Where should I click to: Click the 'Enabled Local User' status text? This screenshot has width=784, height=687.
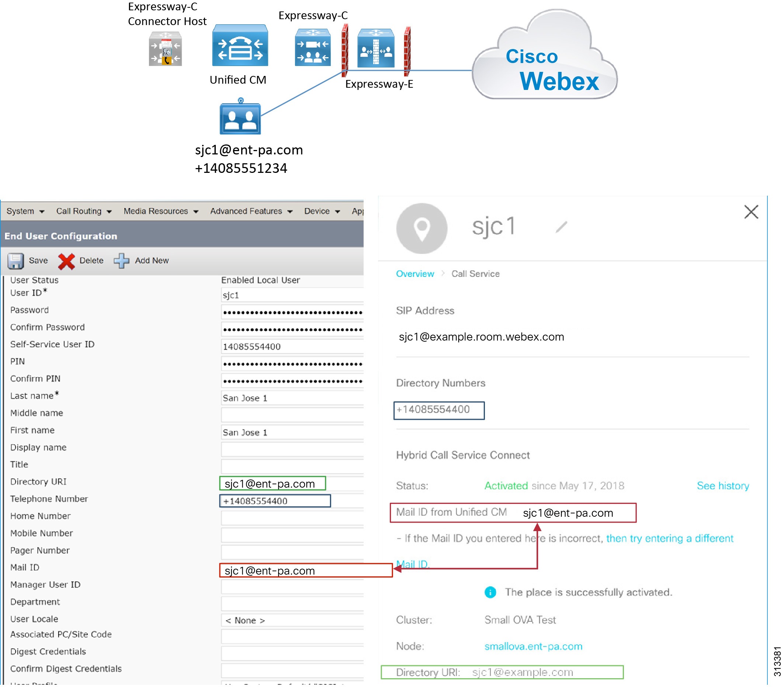coord(261,280)
